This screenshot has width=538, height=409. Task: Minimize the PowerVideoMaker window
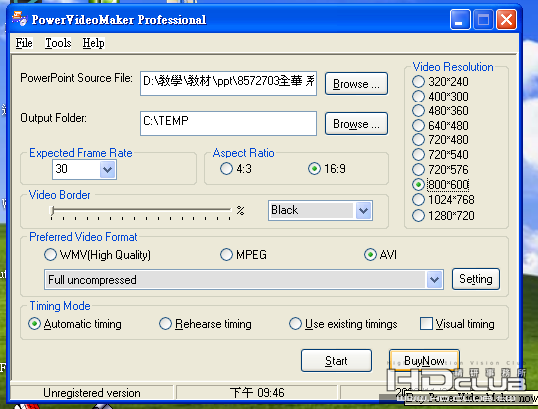click(460, 20)
